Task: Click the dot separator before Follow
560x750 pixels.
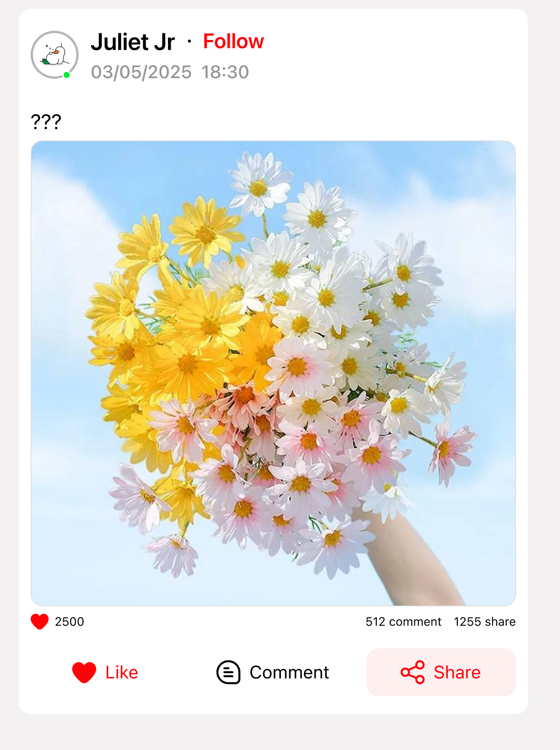Action: (189, 42)
